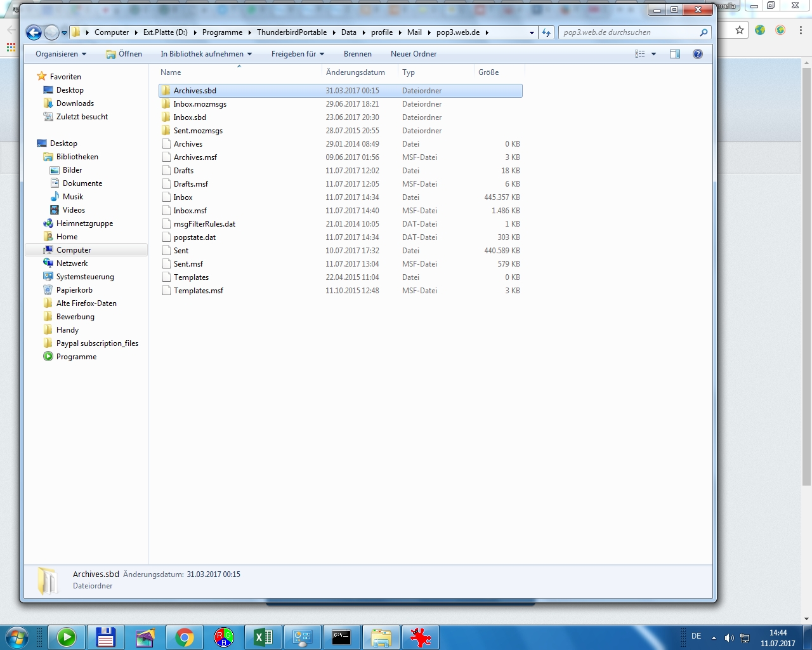This screenshot has width=812, height=650.
Task: Click the Explorer forward arrow button
Action: (51, 32)
